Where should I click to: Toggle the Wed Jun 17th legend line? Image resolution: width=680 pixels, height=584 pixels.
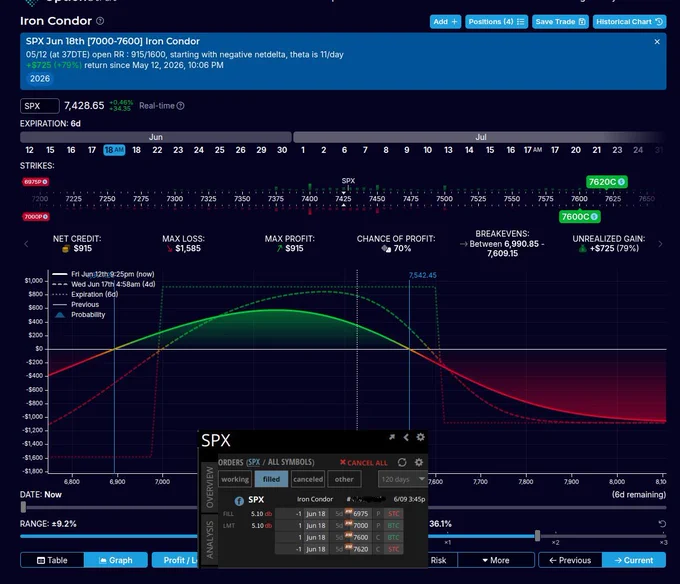(104, 284)
